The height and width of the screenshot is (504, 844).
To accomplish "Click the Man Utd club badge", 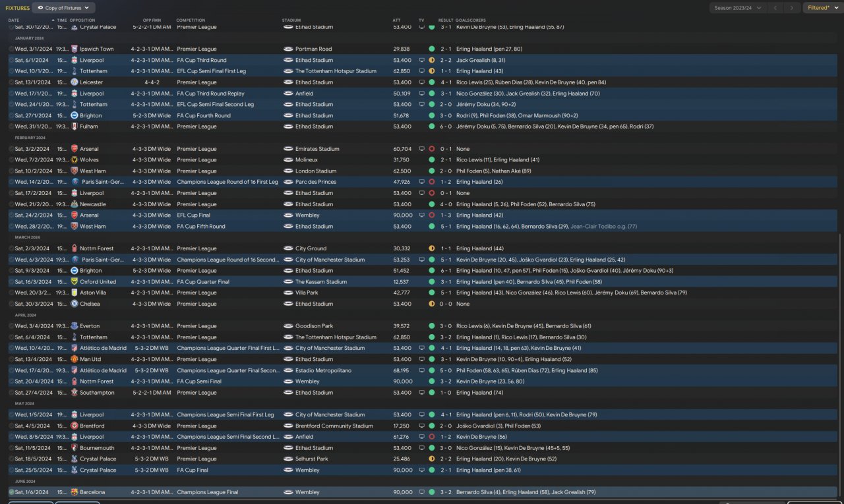I will click(75, 360).
